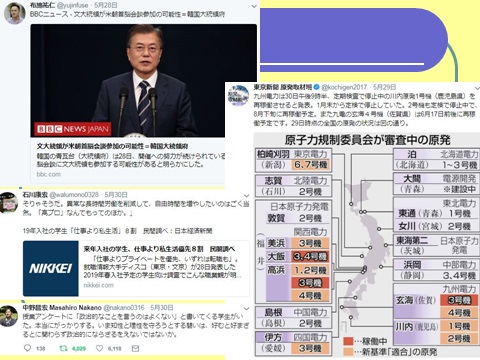Click the @nakano0316 username handle

[x=124, y=307]
